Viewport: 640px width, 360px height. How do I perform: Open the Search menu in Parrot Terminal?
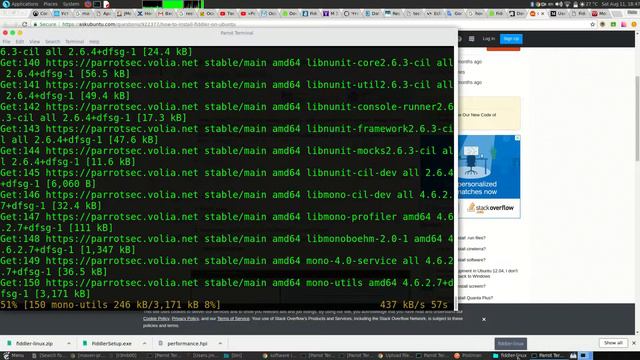(52, 42)
